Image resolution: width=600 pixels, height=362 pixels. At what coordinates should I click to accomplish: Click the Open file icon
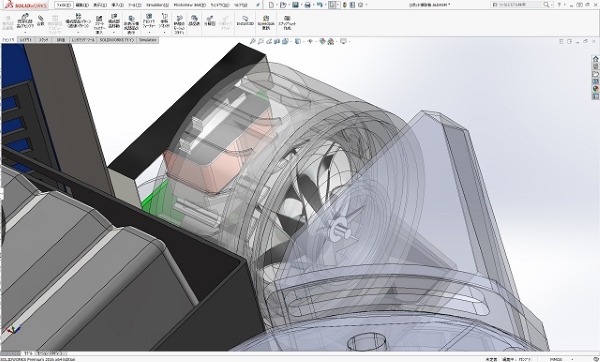point(283,5)
